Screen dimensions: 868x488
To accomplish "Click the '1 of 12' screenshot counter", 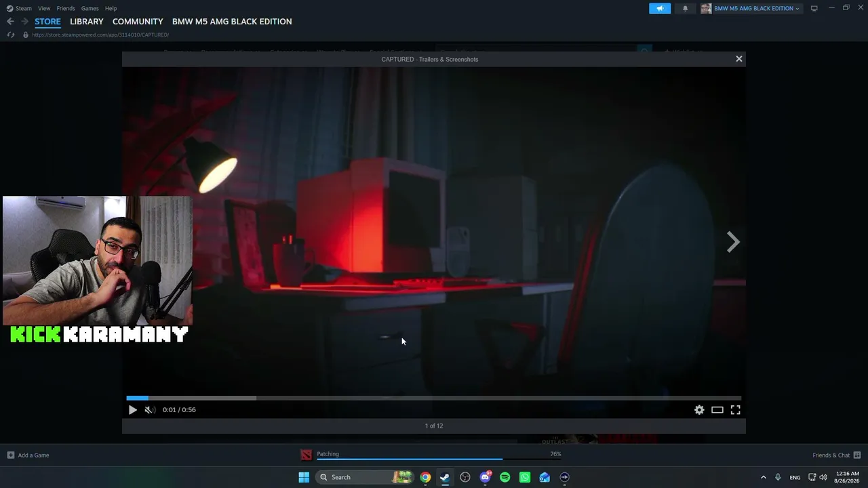I will tap(434, 426).
